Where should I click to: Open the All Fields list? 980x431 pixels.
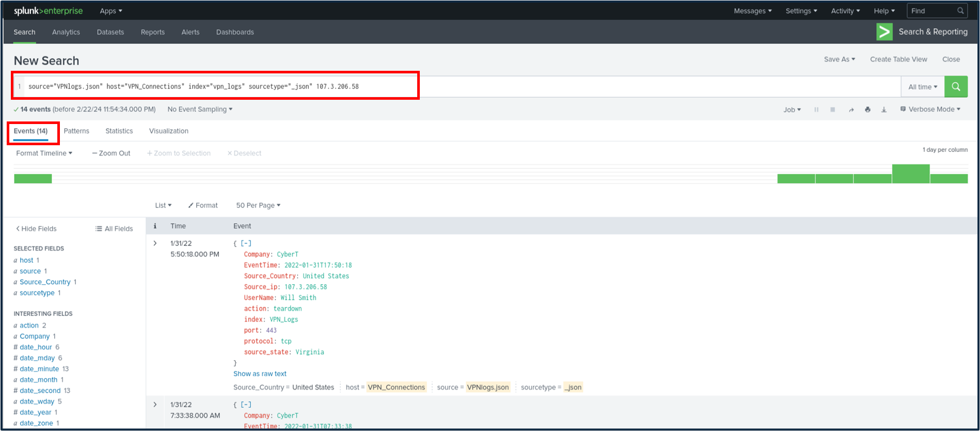pos(114,228)
